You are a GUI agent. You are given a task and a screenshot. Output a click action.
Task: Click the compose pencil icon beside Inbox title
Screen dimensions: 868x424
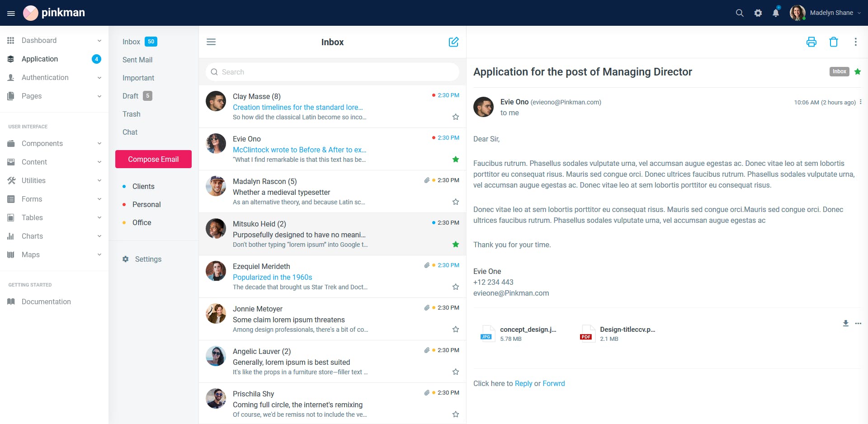pos(453,42)
